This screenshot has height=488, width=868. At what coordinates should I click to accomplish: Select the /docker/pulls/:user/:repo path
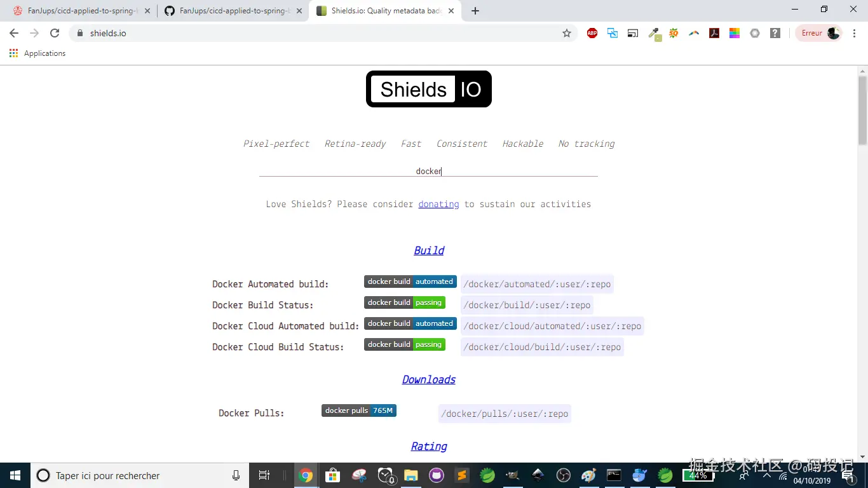(505, 414)
